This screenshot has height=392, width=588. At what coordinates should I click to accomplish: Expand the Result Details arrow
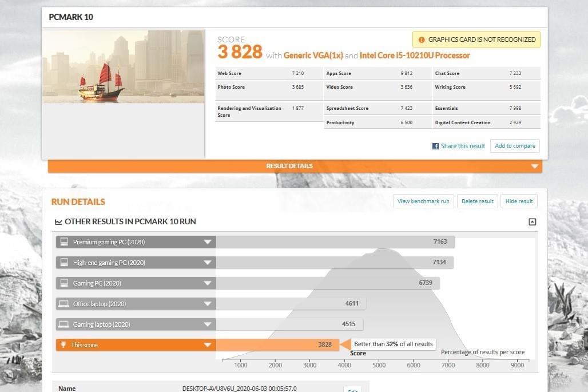(x=534, y=166)
